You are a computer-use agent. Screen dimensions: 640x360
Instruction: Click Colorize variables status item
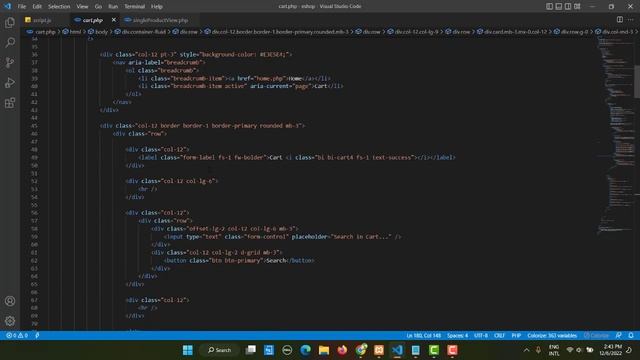pos(552,335)
